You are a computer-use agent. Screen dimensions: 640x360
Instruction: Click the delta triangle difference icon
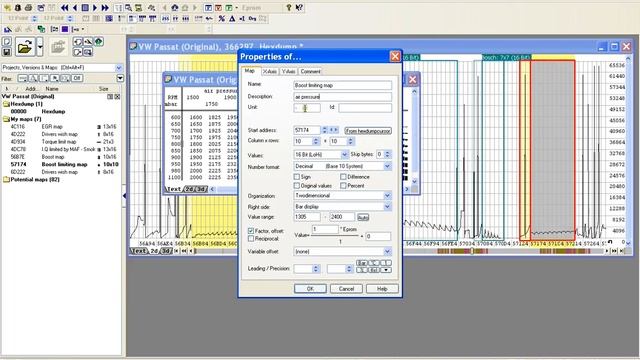(232, 18)
